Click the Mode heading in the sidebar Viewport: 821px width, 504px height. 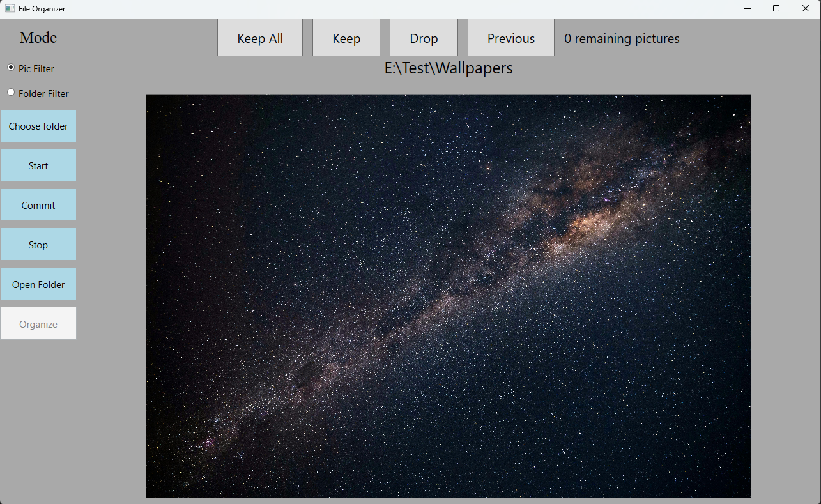coord(38,38)
